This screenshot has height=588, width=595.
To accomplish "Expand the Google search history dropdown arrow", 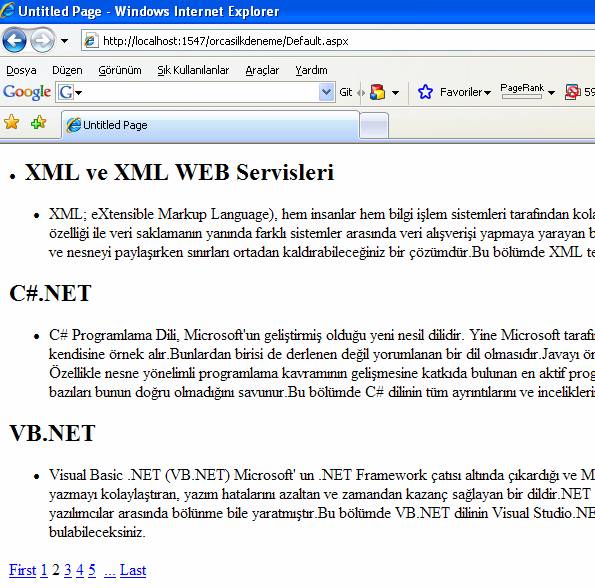I will tap(326, 92).
